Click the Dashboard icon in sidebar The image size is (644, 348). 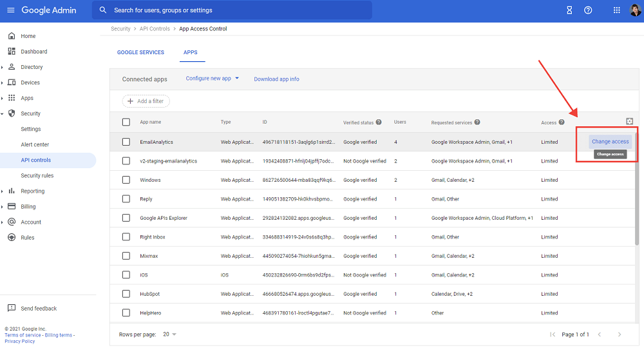pyautogui.click(x=12, y=52)
